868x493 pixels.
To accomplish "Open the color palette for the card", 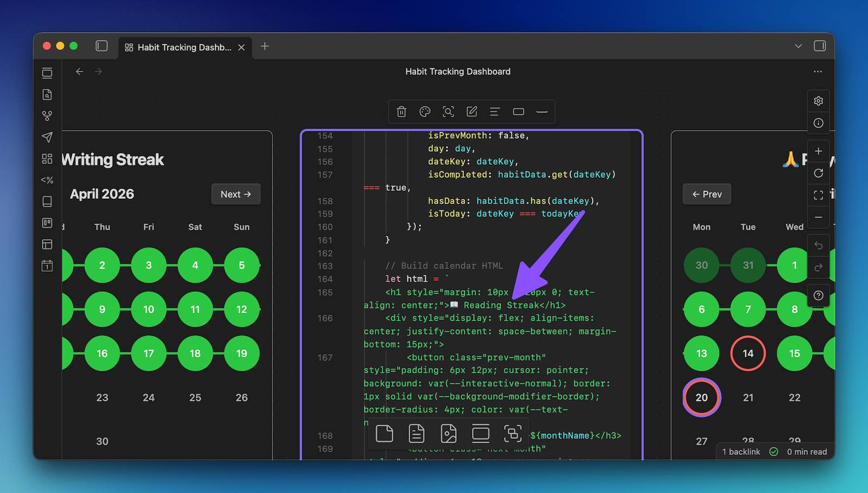I will (x=425, y=112).
